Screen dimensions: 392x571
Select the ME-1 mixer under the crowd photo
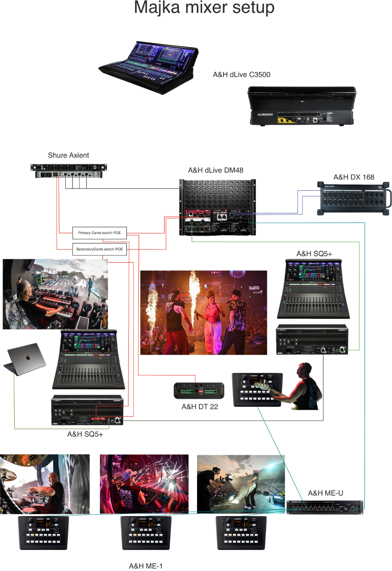[x=146, y=533]
